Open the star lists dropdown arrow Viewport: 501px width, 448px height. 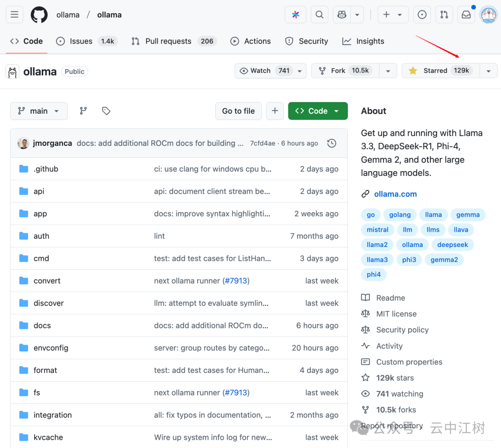click(488, 71)
